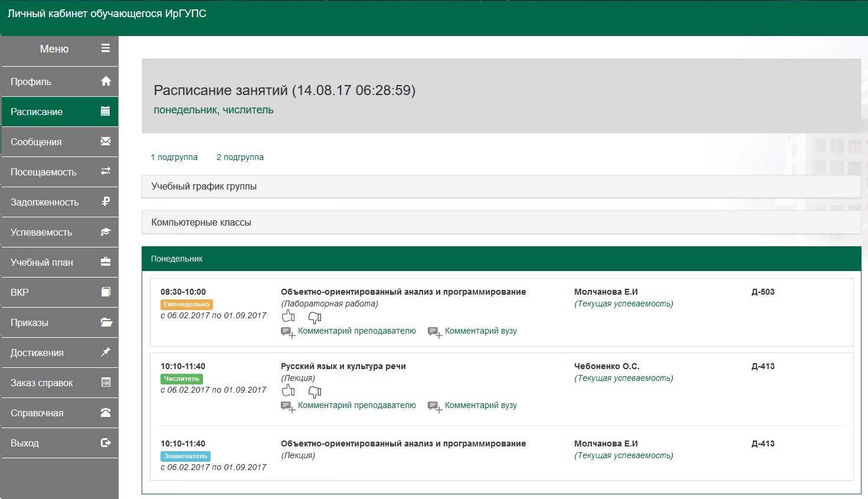
Task: Collapse the Понедельник schedule header
Action: 501,259
